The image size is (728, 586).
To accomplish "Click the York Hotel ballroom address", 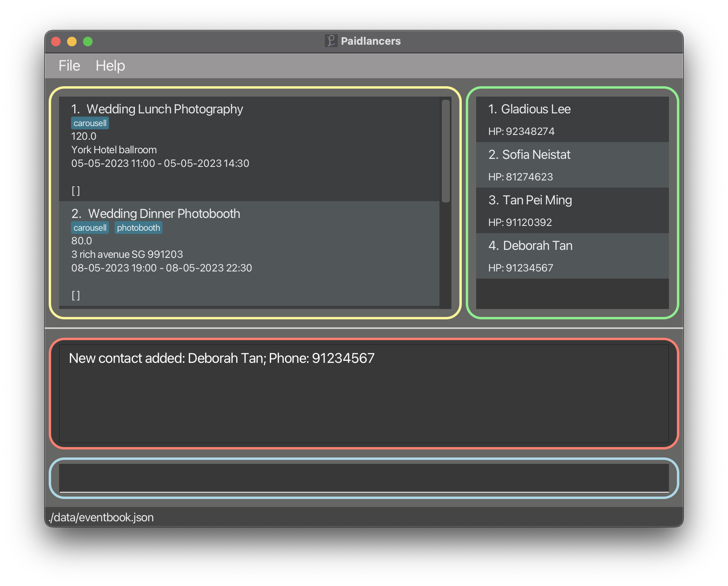I will pyautogui.click(x=114, y=150).
